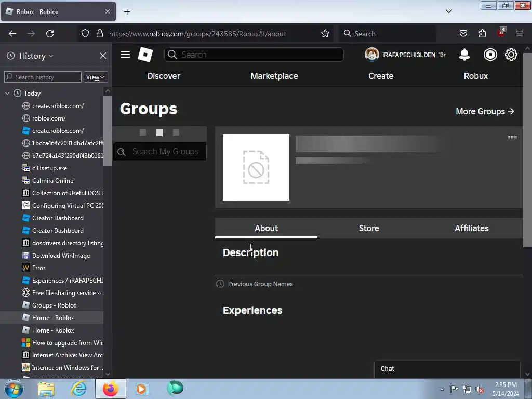This screenshot has height=399, width=532.
Task: Close the History sidebar
Action: tap(103, 56)
